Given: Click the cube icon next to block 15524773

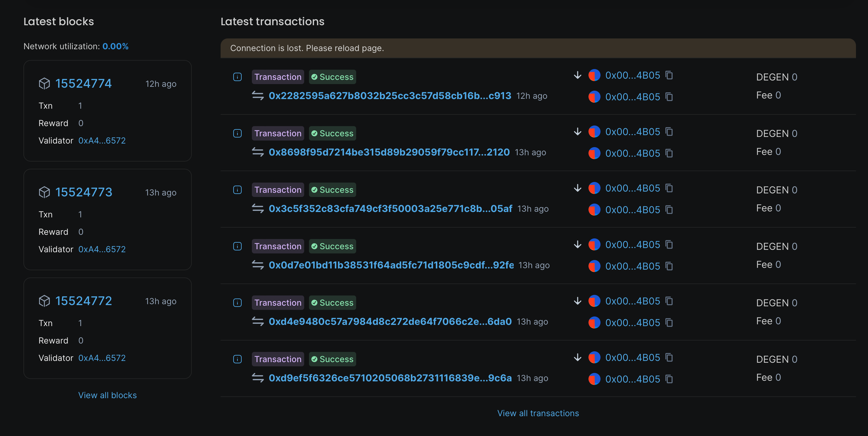Looking at the screenshot, I should pos(44,192).
